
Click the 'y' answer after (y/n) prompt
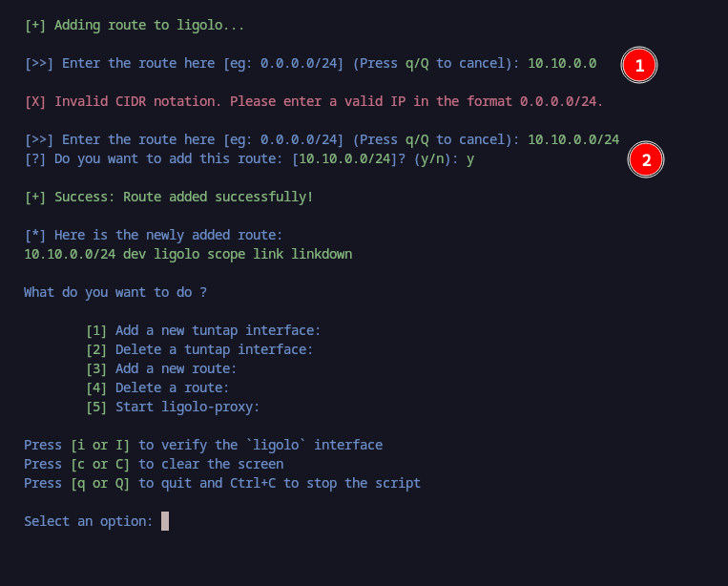coord(470,159)
